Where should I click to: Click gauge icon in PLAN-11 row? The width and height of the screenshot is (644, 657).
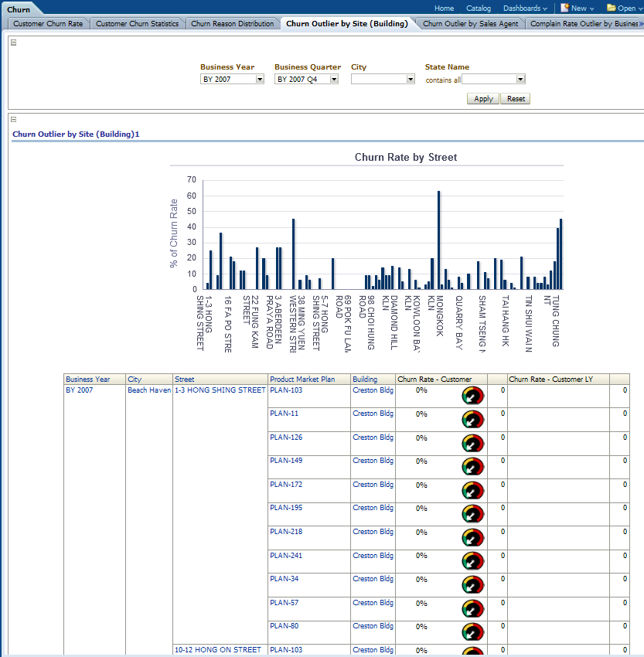pos(472,420)
